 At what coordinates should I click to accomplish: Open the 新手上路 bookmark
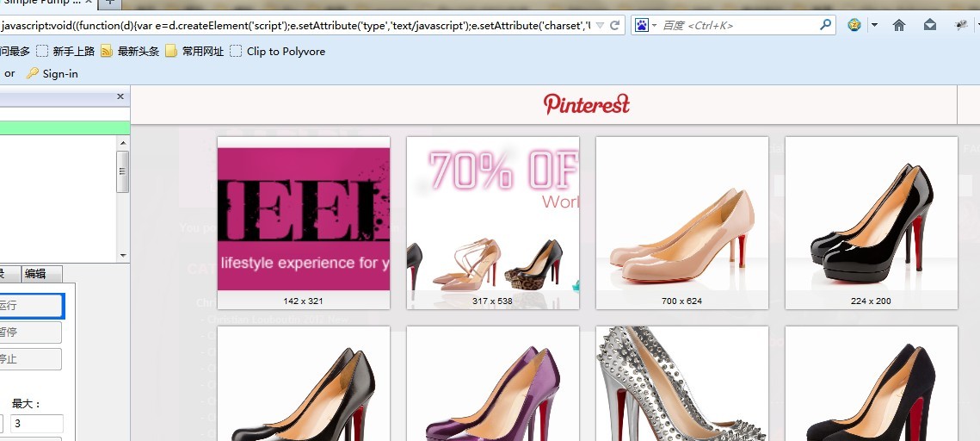(65, 52)
